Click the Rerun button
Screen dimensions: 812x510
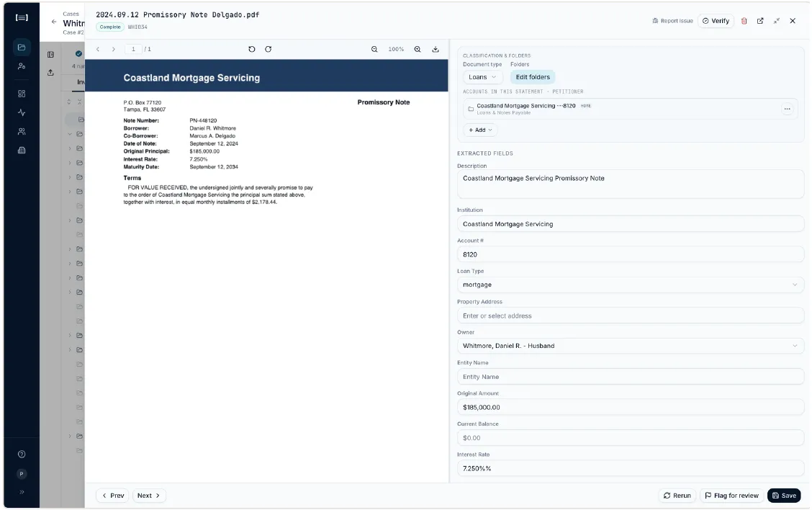click(x=677, y=496)
